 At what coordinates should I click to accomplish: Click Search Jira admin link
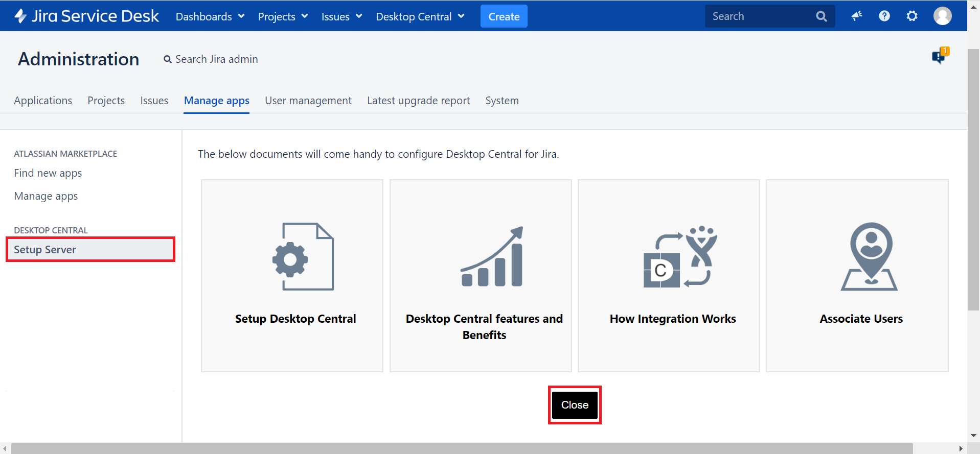click(211, 59)
